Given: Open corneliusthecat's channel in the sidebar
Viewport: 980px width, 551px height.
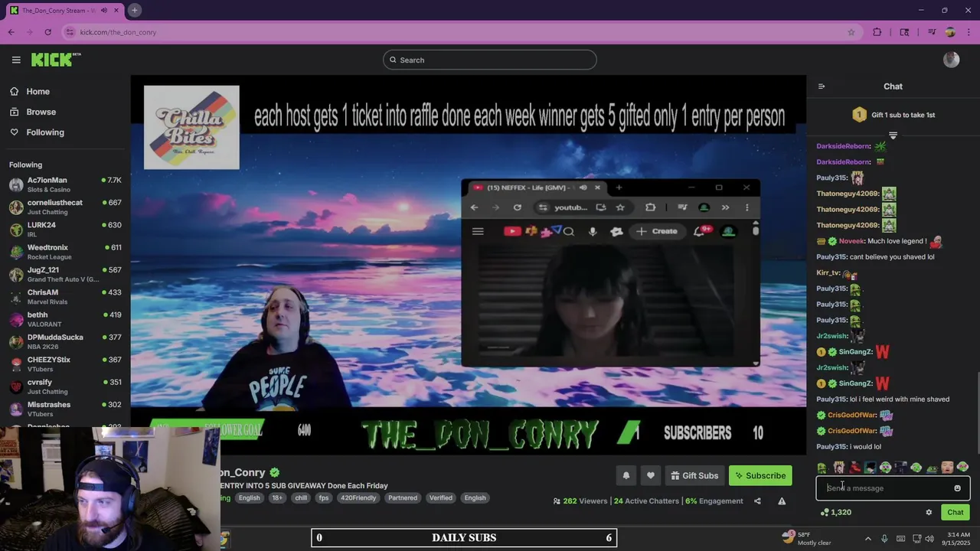Looking at the screenshot, I should [x=65, y=207].
